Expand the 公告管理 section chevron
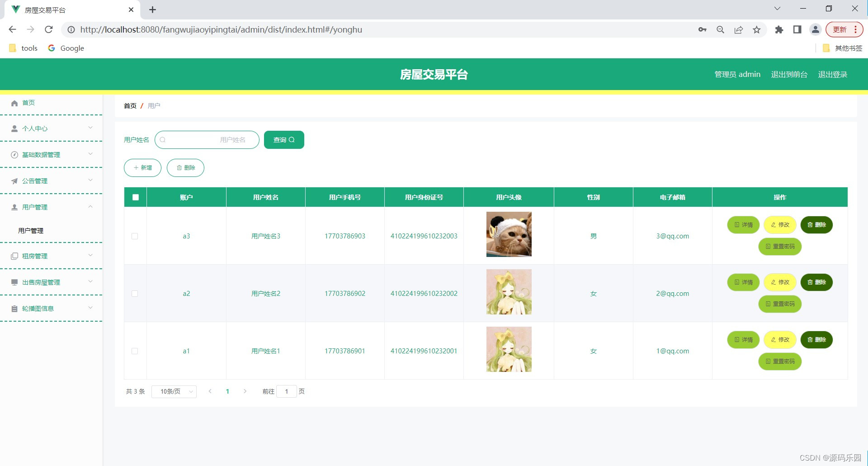 coord(90,181)
